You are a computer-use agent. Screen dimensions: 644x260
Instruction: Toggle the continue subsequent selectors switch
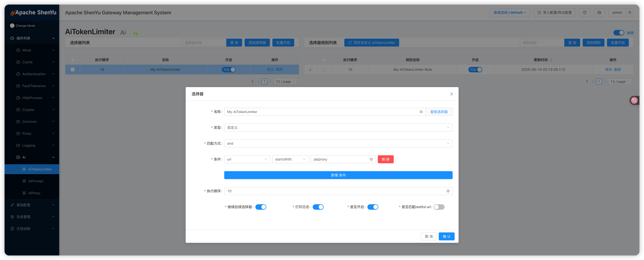pos(261,207)
